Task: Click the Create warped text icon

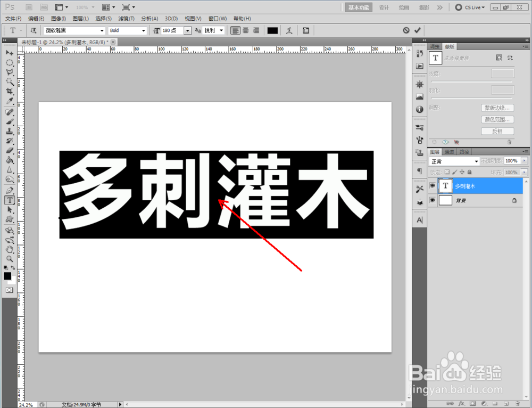Action: click(289, 30)
